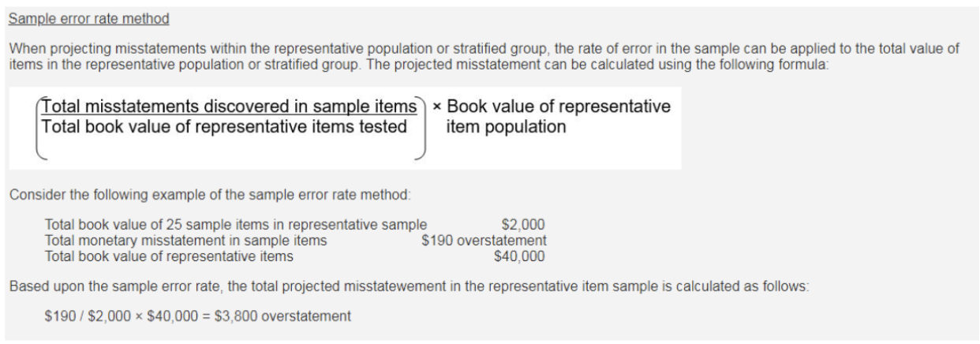Click the 'Consider the following example' sentence
Viewport: 980px width, 344px height.
coord(210,195)
